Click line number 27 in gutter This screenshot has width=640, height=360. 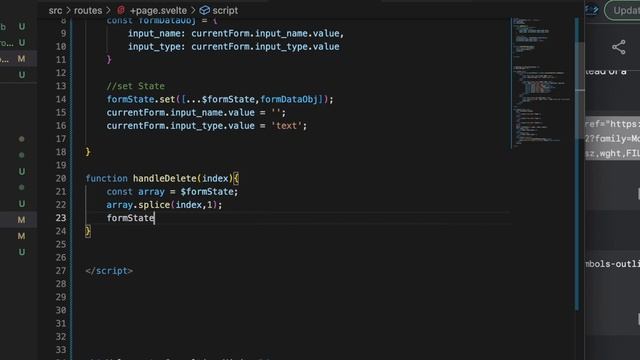pos(61,271)
